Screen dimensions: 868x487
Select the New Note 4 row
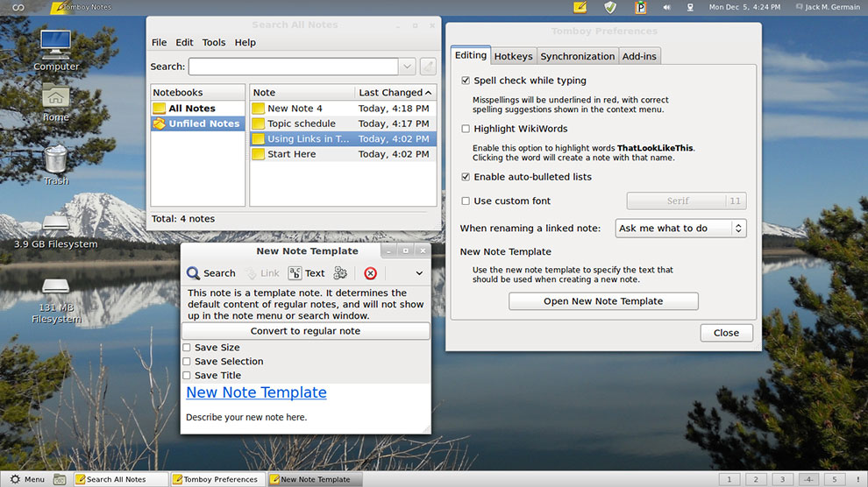click(343, 109)
